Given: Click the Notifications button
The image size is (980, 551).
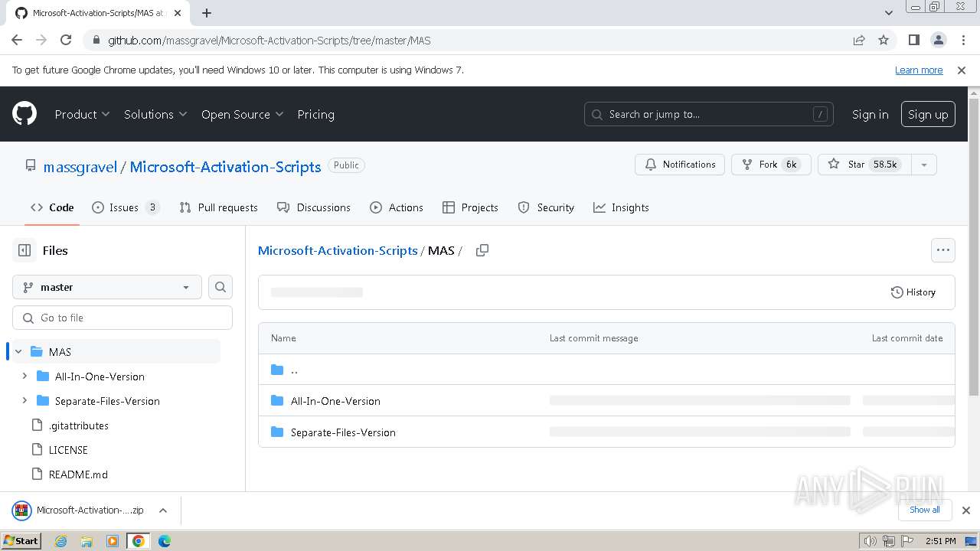Looking at the screenshot, I should point(680,165).
